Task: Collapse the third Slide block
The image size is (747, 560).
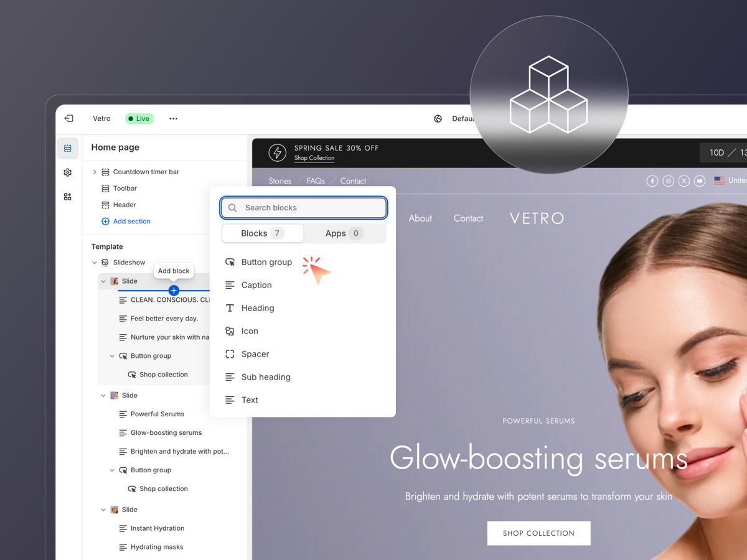Action: coord(103,510)
